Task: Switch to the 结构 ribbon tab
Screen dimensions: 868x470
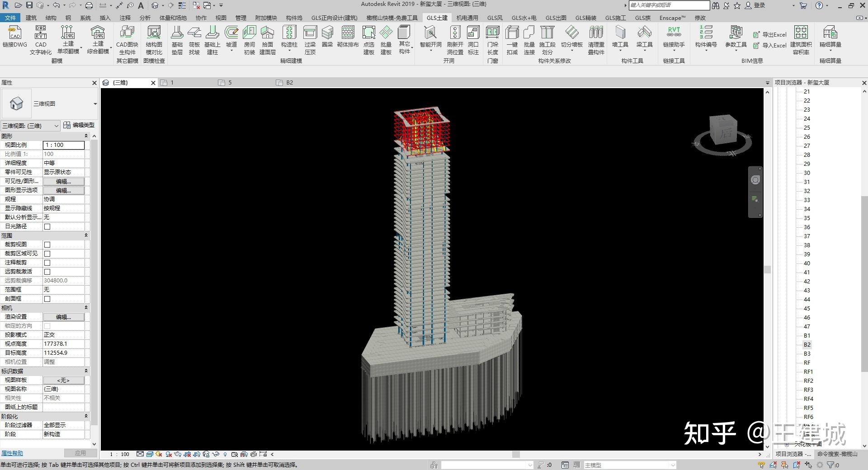Action: click(x=51, y=18)
